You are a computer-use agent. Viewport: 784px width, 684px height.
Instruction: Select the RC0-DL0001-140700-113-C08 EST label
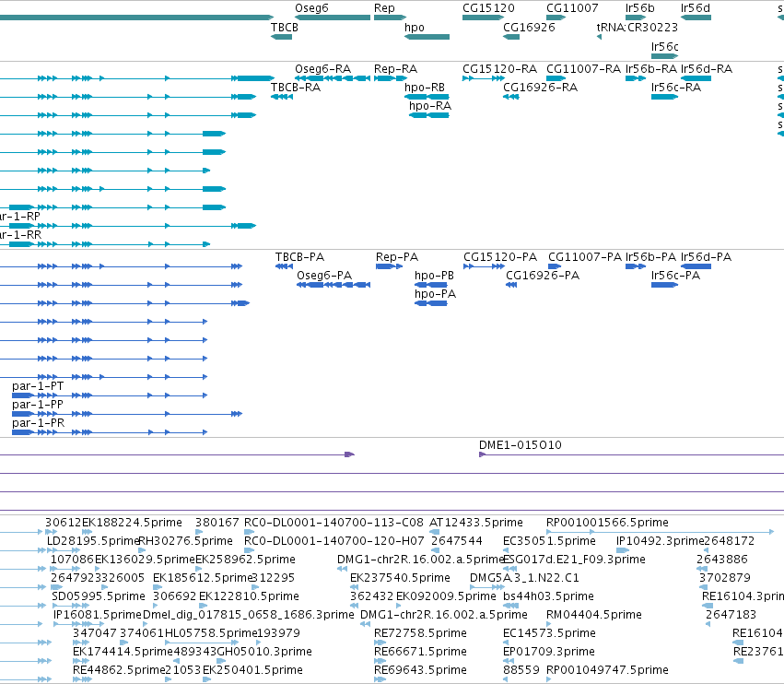333,523
